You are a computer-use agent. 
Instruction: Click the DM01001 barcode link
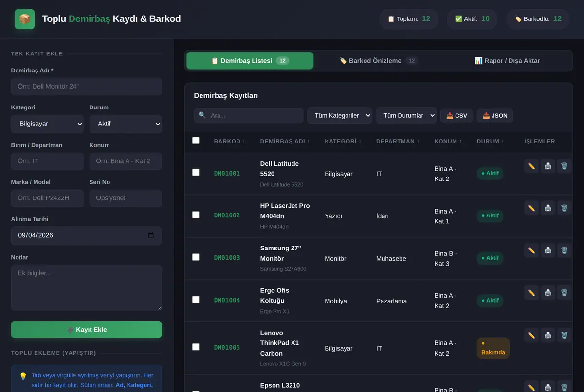point(227,173)
